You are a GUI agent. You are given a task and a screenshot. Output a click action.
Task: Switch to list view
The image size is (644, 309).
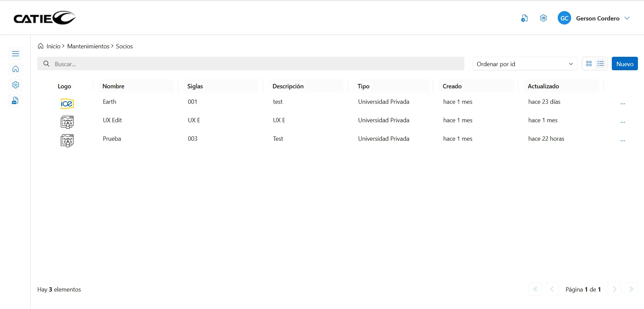coord(601,64)
